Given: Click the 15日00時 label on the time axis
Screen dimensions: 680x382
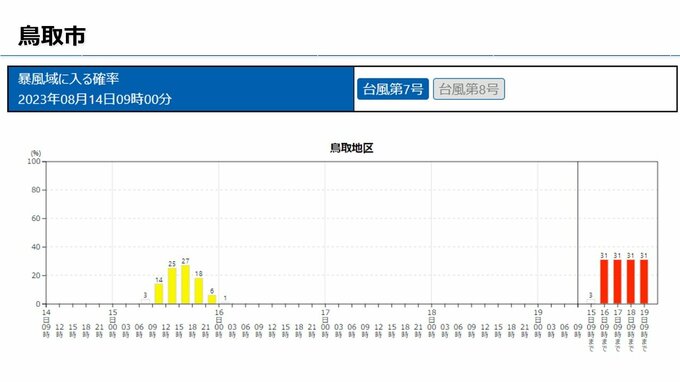Looking at the screenshot, I should 113,323.
